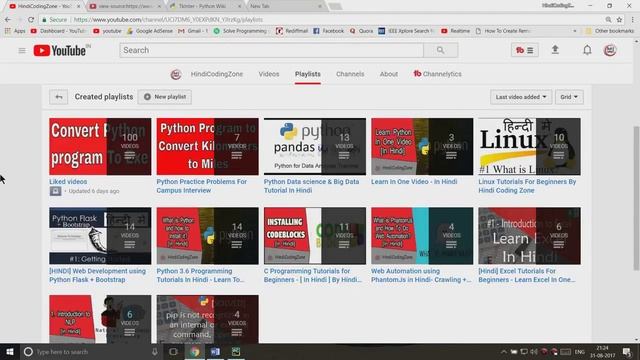Open the account avatar menu

[610, 50]
